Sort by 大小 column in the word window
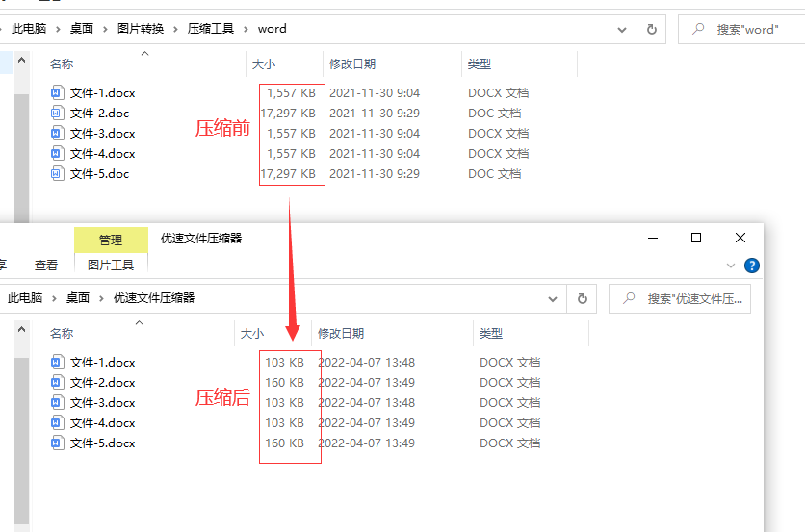The image size is (805, 532). [x=264, y=64]
